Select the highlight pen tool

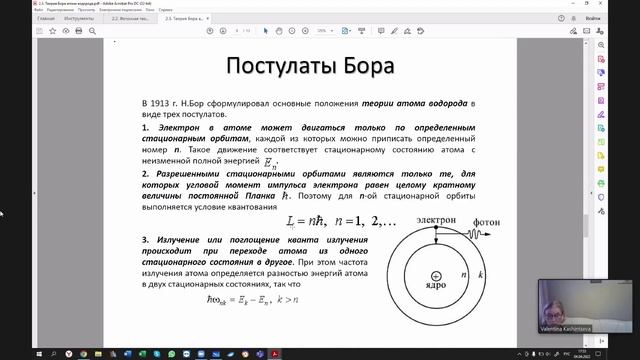point(394,31)
